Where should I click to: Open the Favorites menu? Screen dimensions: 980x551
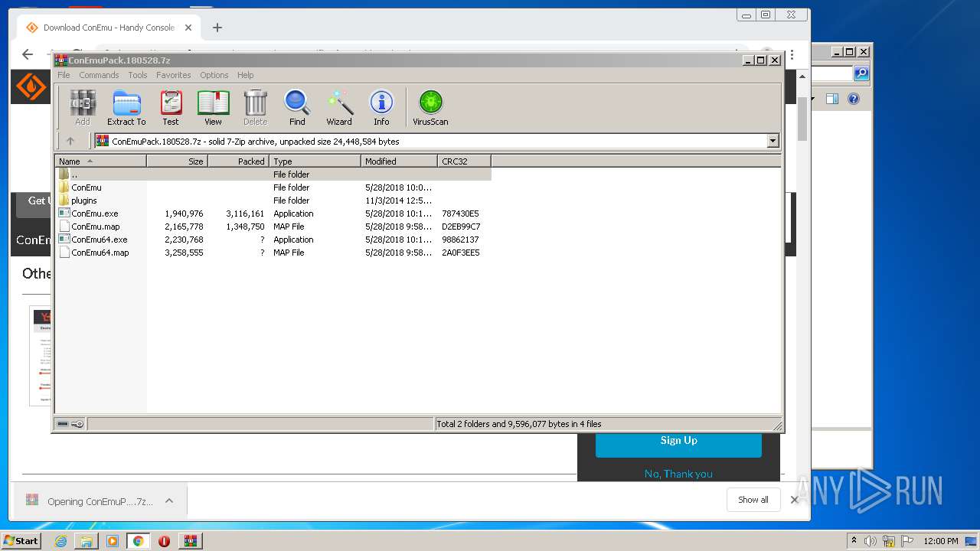tap(174, 75)
